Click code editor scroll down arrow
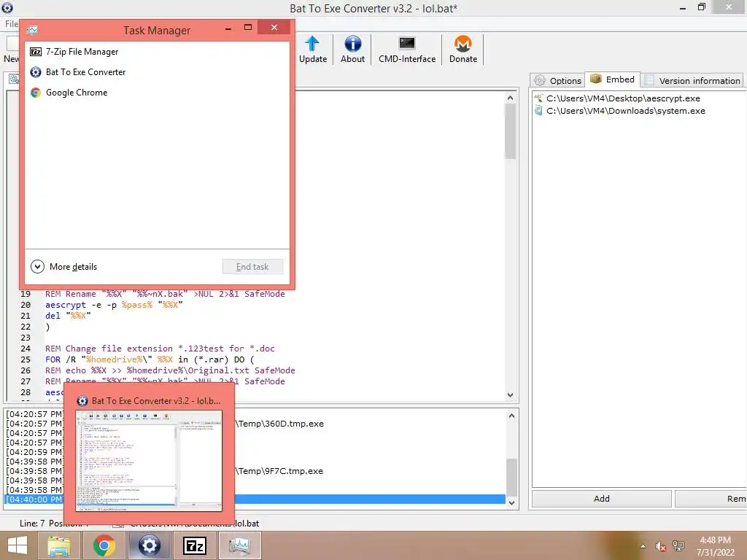747x560 pixels. click(x=510, y=394)
